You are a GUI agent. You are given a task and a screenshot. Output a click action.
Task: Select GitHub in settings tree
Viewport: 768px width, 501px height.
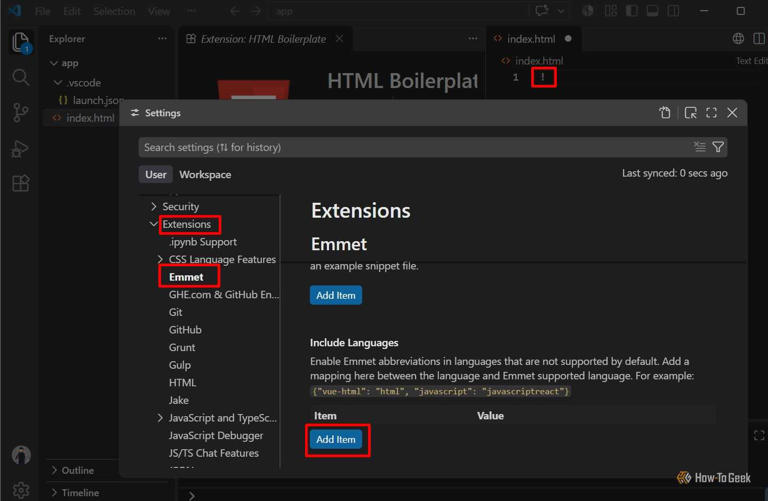[x=185, y=330]
